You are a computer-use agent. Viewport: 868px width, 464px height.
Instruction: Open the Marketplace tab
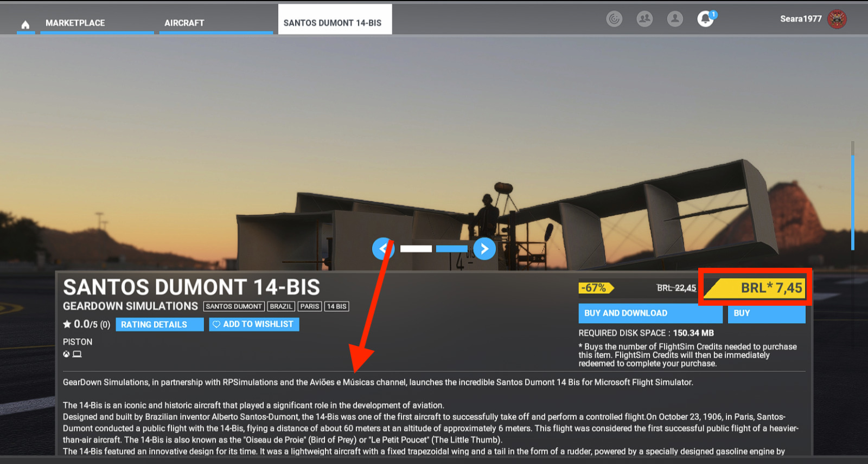click(x=97, y=23)
